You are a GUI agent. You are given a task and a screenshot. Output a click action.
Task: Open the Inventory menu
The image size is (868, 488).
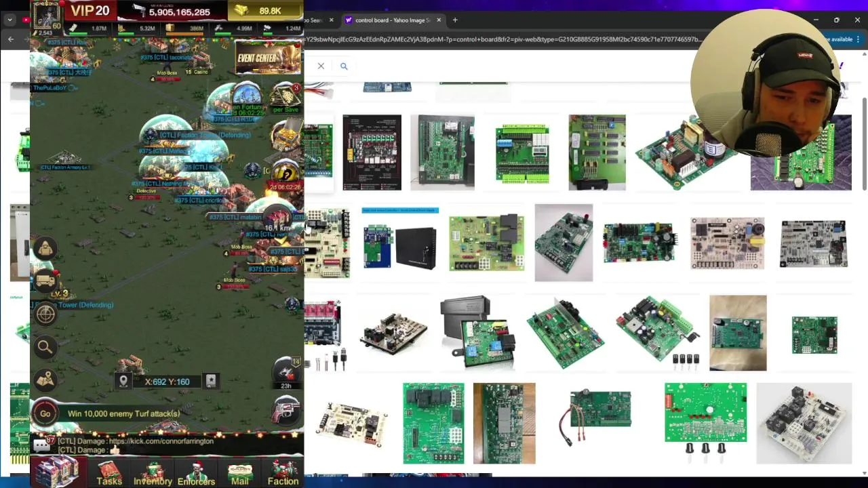click(153, 473)
